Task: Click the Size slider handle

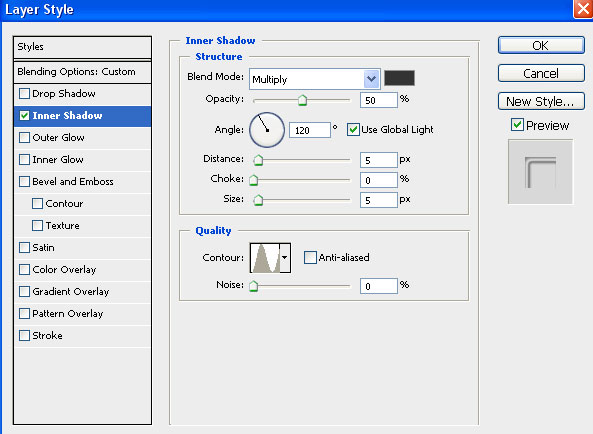Action: click(258, 200)
